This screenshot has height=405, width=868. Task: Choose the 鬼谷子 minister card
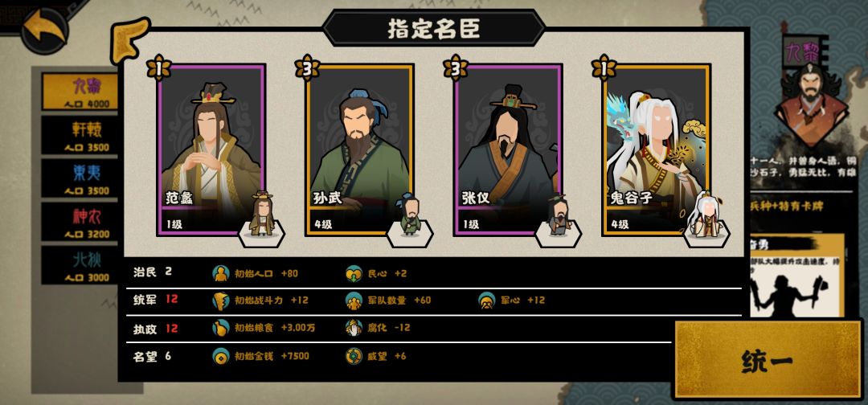click(656, 150)
